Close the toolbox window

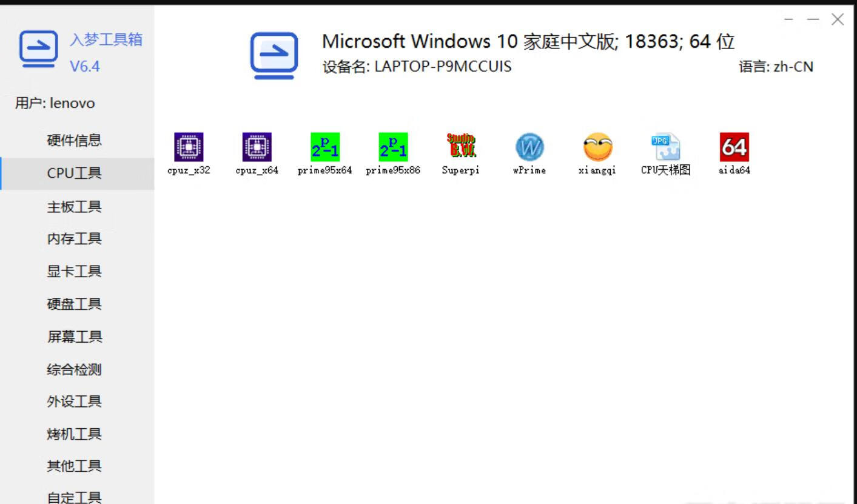pyautogui.click(x=838, y=19)
